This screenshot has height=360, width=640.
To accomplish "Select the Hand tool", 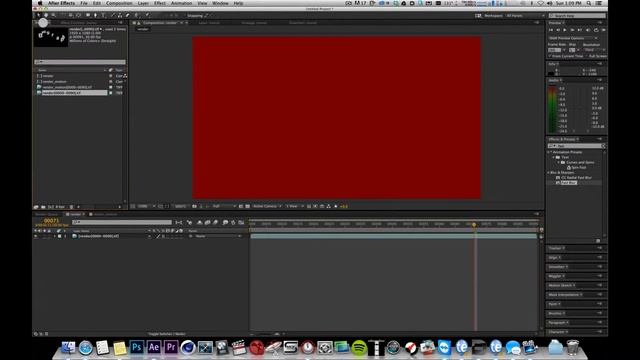I will pyautogui.click(x=46, y=16).
